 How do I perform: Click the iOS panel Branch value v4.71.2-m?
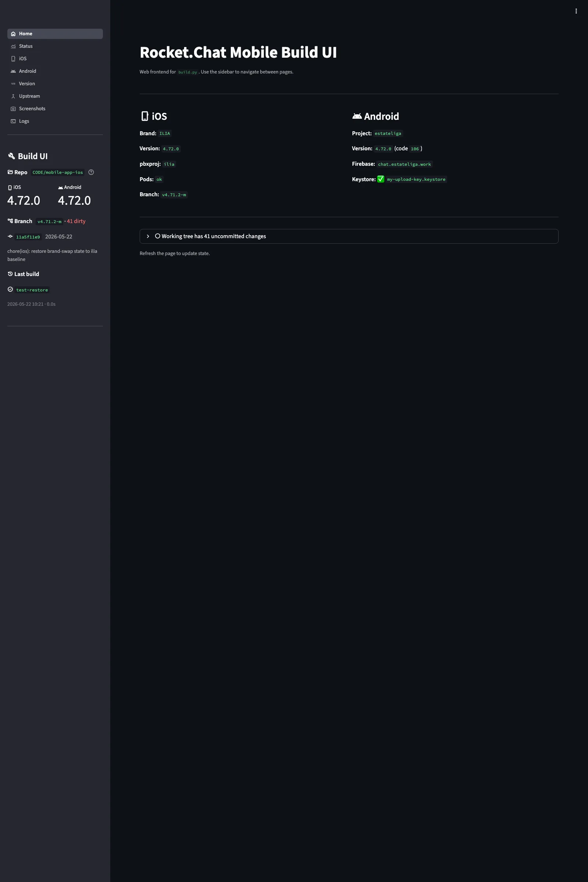click(174, 195)
